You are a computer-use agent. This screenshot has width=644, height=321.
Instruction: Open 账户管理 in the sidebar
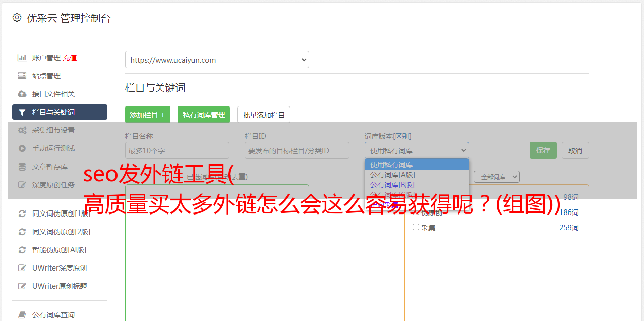tap(46, 58)
